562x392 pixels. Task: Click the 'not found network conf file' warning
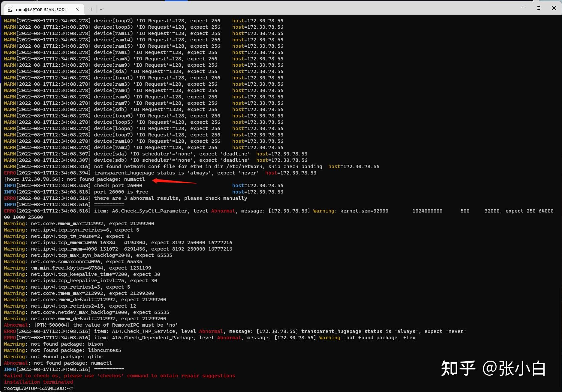click(192, 166)
